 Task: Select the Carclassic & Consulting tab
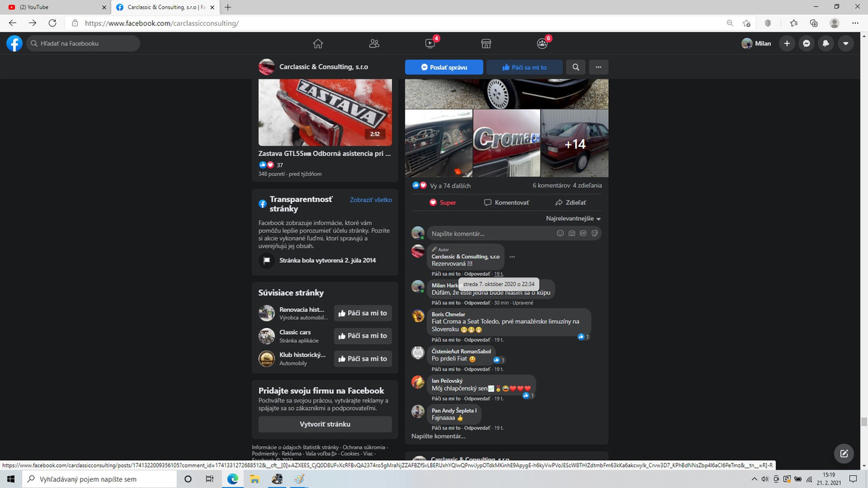coord(165,7)
